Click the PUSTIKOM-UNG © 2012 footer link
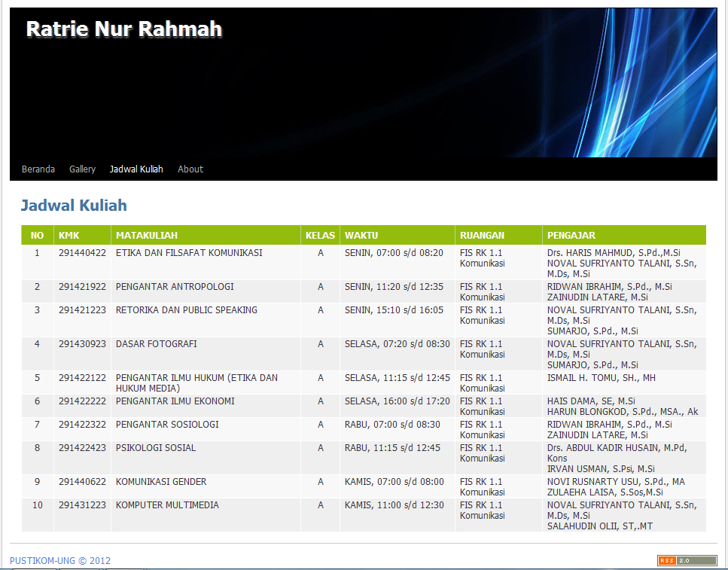Screen dimensions: 728x570 (x=60, y=561)
